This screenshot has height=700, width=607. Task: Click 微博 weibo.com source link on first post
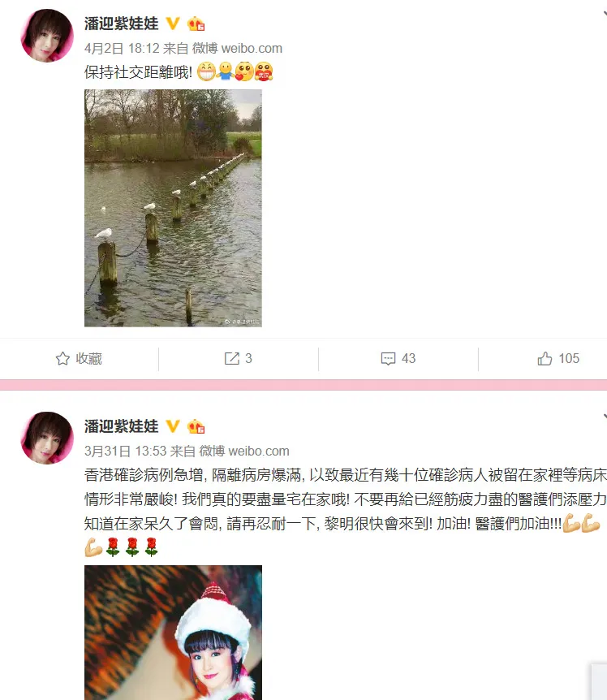(237, 48)
